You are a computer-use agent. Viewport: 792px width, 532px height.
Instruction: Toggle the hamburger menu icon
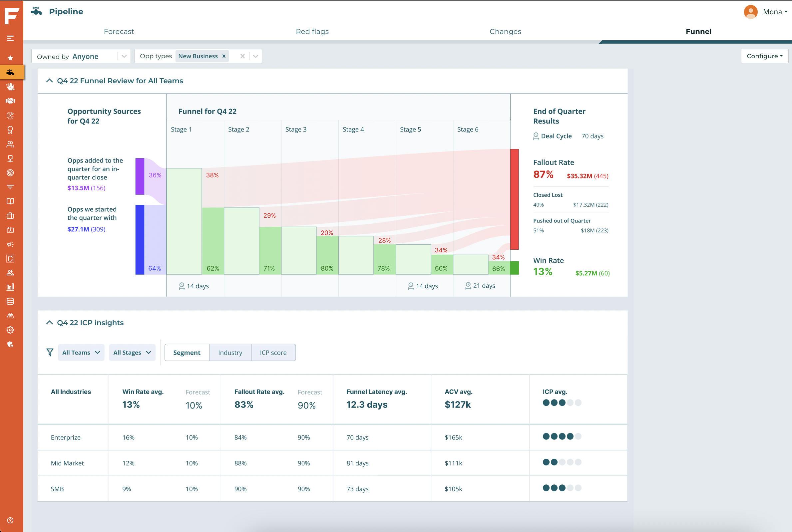pos(10,38)
